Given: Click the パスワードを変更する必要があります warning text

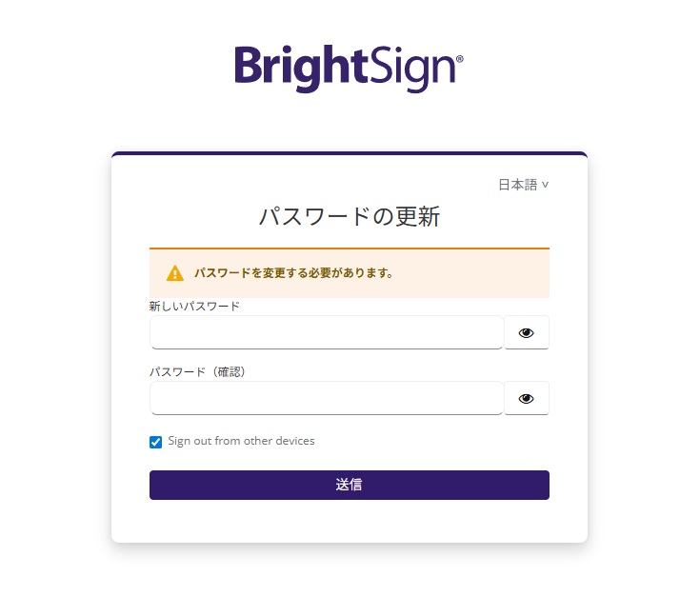Looking at the screenshot, I should click(293, 273).
